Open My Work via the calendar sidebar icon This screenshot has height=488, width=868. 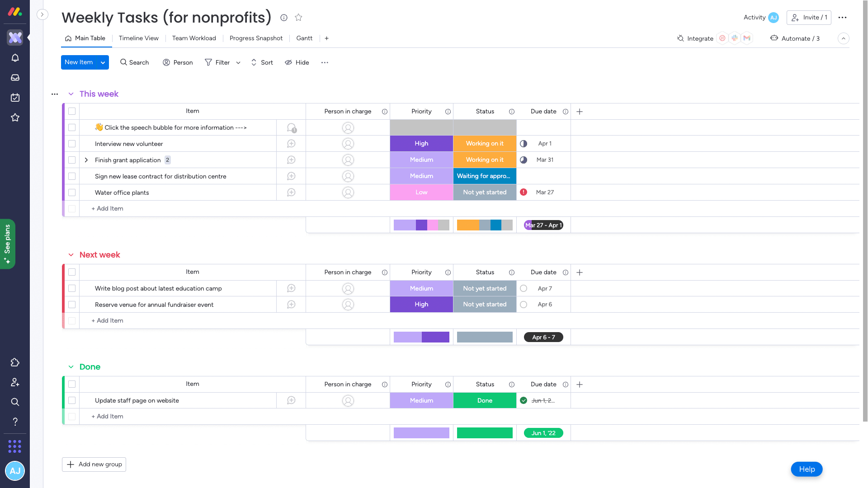coord(15,98)
